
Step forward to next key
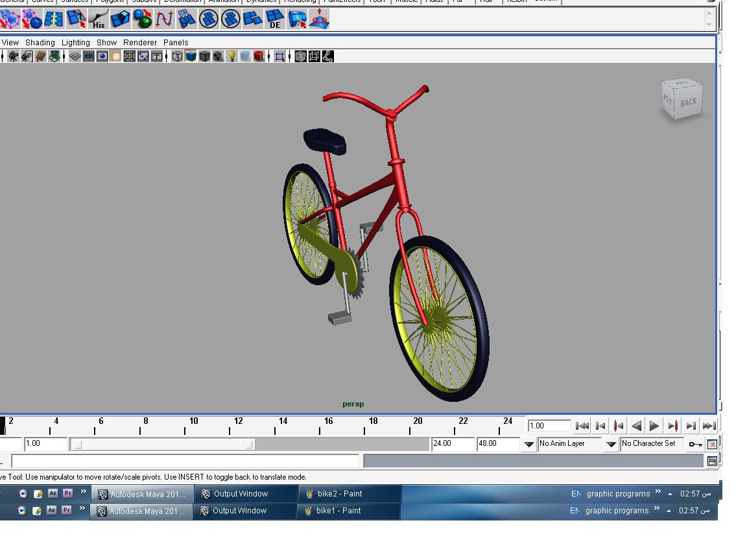pyautogui.click(x=672, y=426)
